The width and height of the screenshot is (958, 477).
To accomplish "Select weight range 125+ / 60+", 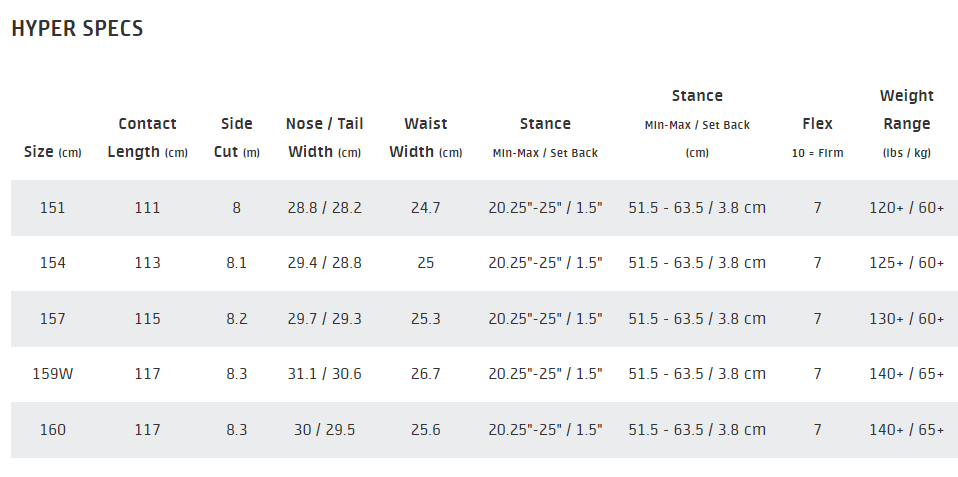I will (907, 263).
